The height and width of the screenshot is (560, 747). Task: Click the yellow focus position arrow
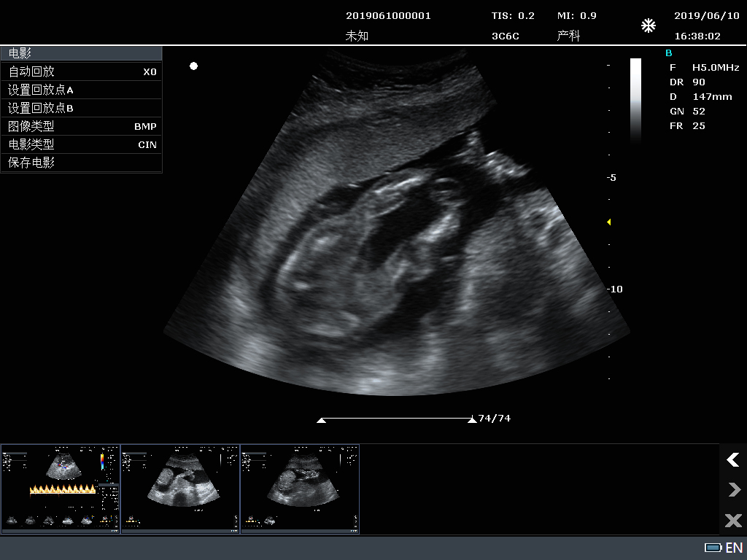[x=609, y=222]
